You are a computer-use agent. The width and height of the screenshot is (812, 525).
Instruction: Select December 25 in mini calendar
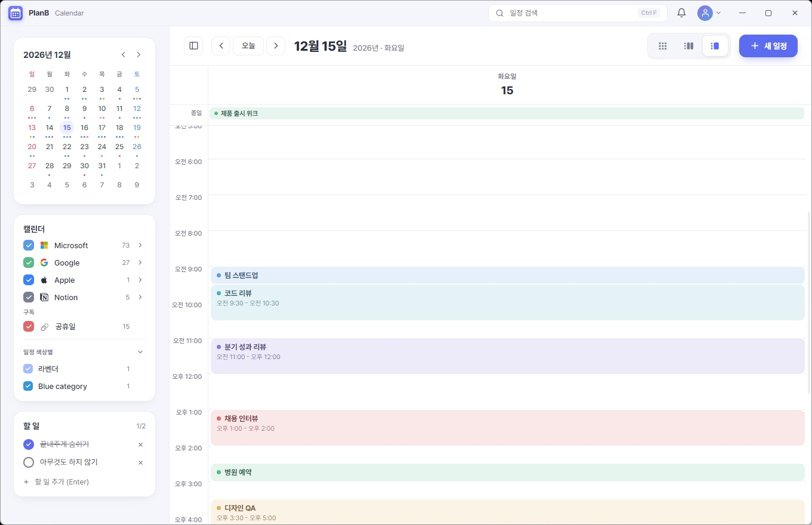coord(119,147)
